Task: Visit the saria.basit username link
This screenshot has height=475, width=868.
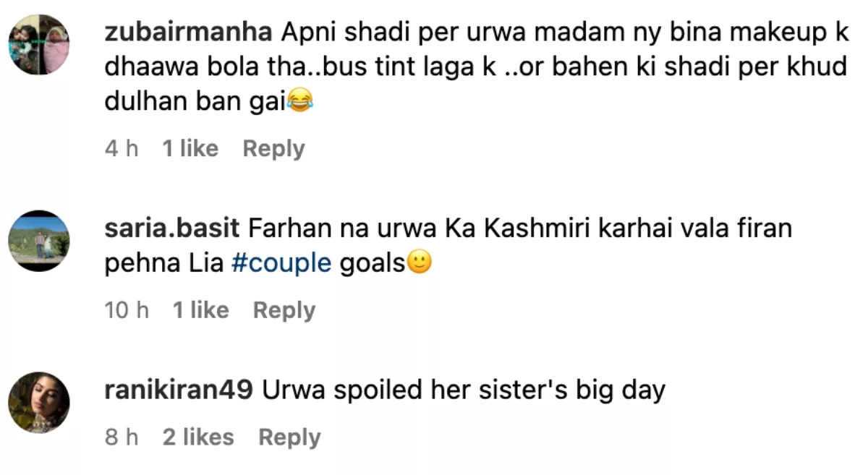Action: tap(173, 229)
